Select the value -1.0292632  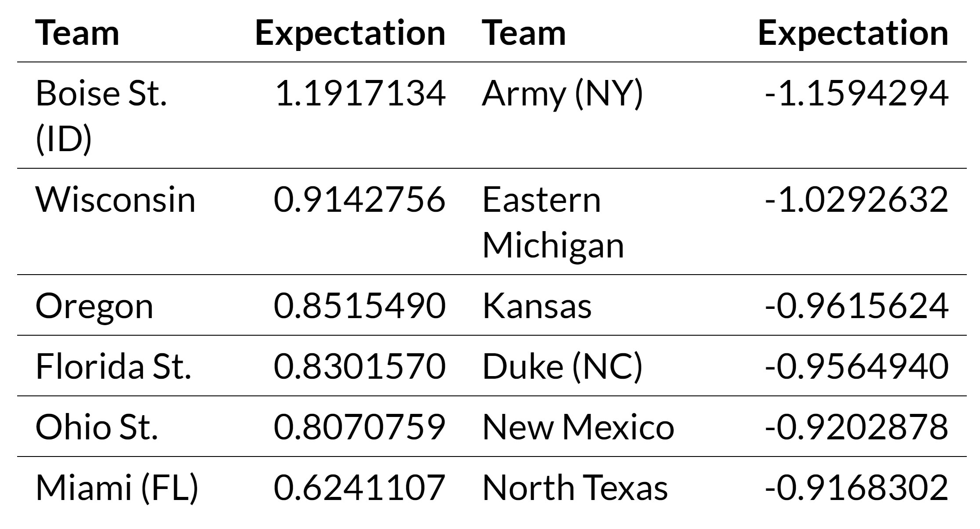click(x=856, y=200)
